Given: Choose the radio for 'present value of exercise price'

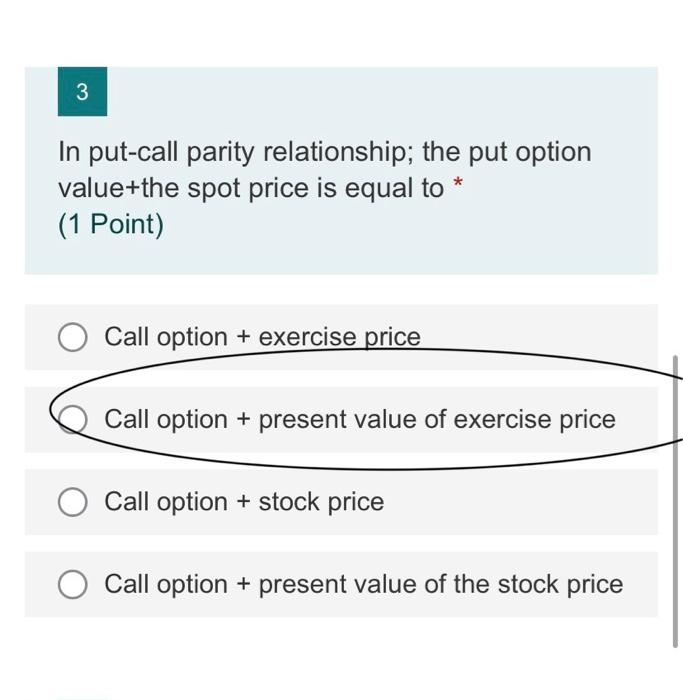Looking at the screenshot, I should pyautogui.click(x=73, y=420).
